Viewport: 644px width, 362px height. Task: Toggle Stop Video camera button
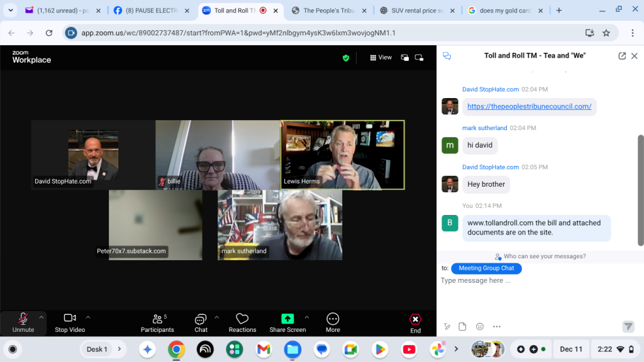[x=70, y=319]
